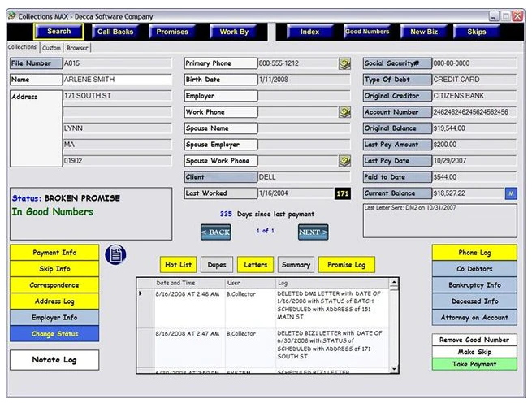Viewport: 532px width, 403px height.
Task: Click the File Number field A015
Action: coord(118,63)
